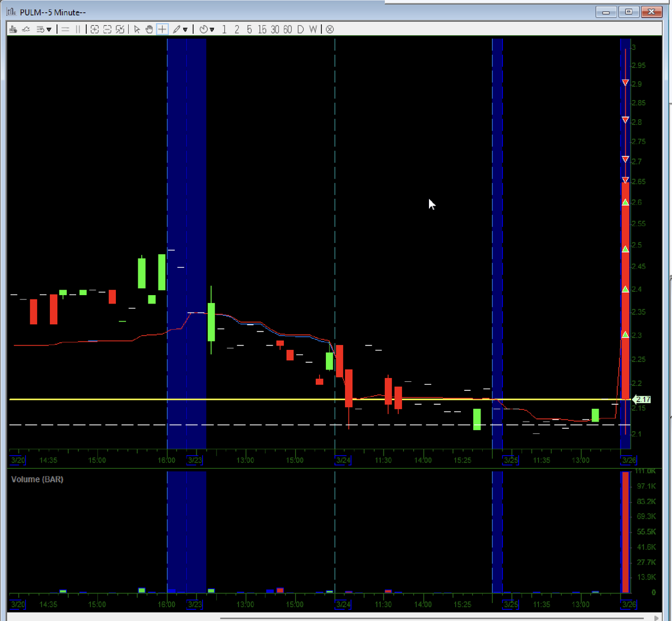
Task: Open the clock time range dropdown
Action: point(207,29)
